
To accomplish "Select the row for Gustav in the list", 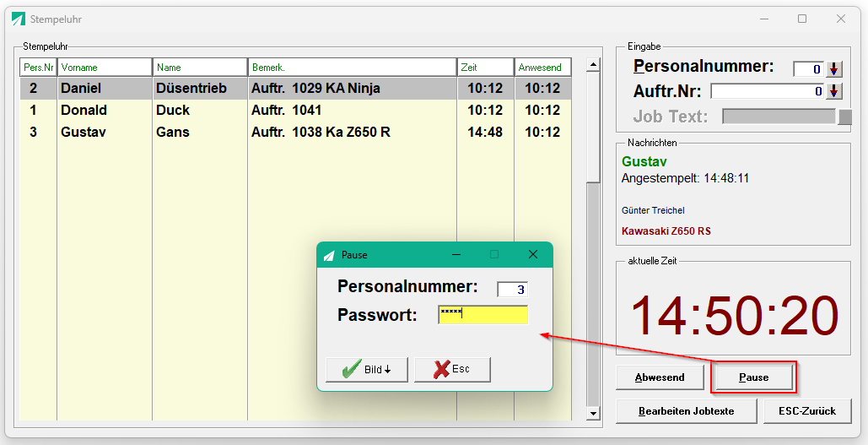I will (x=295, y=132).
